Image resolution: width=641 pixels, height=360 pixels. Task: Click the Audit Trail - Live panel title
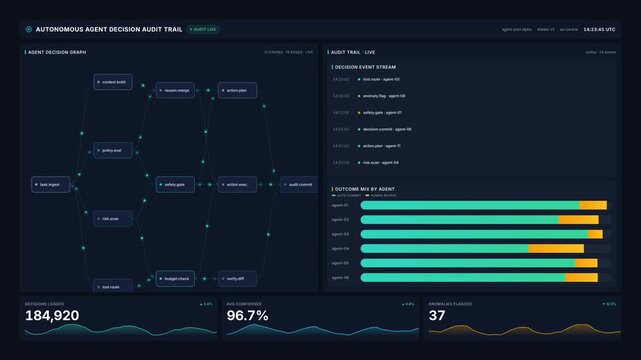(x=353, y=52)
